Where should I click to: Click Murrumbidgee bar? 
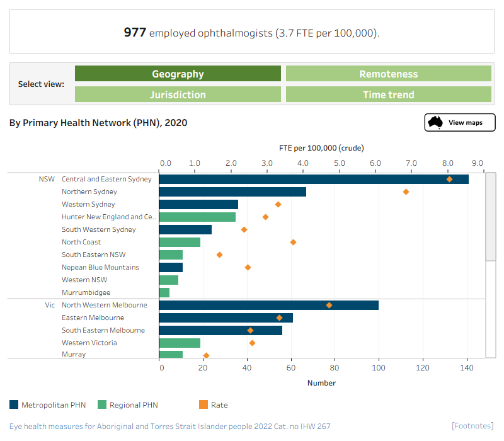coord(164,292)
